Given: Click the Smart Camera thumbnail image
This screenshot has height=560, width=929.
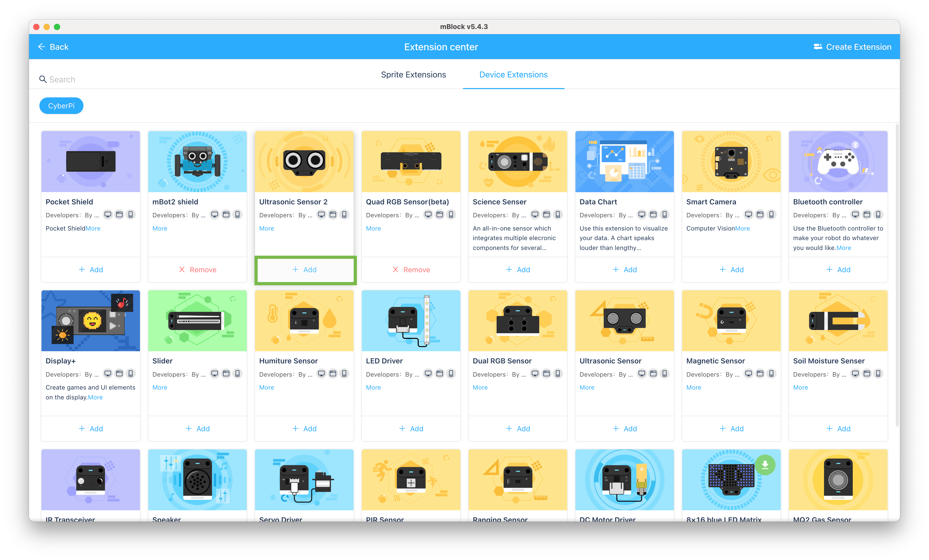Looking at the screenshot, I should click(x=731, y=161).
